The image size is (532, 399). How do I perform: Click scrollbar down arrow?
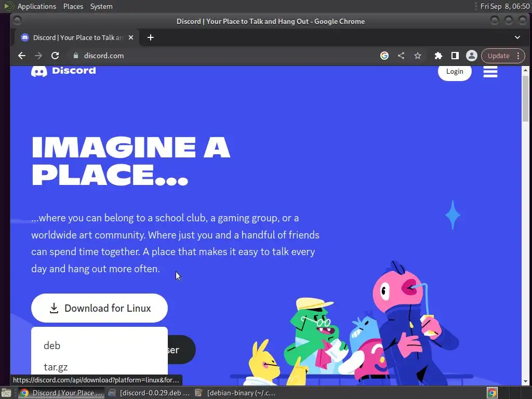(525, 381)
